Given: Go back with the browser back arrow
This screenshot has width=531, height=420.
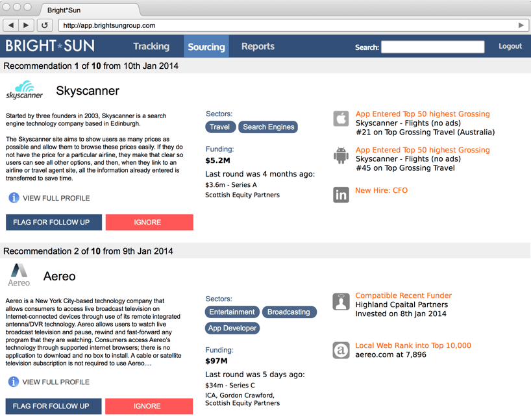Looking at the screenshot, I should [11, 25].
